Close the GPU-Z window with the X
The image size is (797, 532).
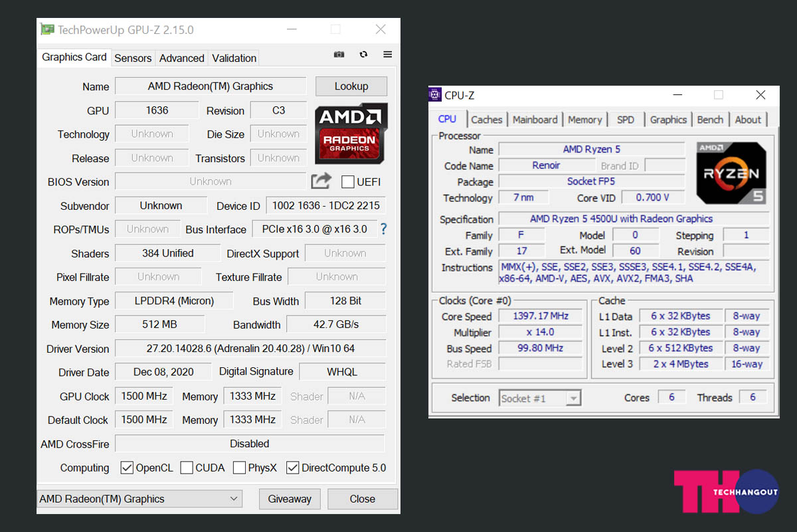click(x=381, y=29)
